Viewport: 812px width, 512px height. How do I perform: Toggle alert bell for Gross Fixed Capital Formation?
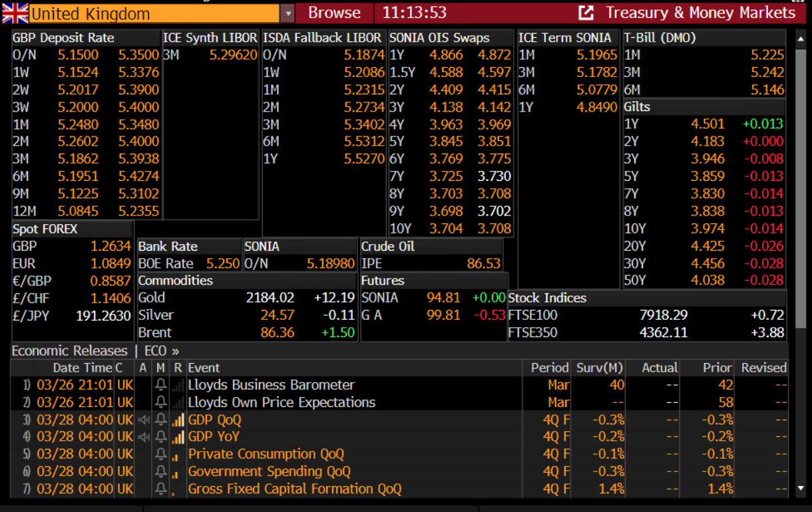tap(160, 489)
